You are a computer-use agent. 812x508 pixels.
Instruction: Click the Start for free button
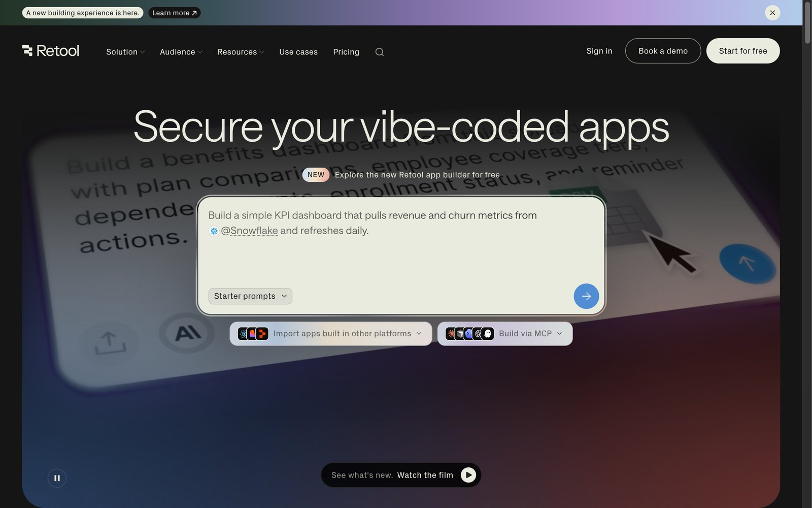tap(743, 51)
